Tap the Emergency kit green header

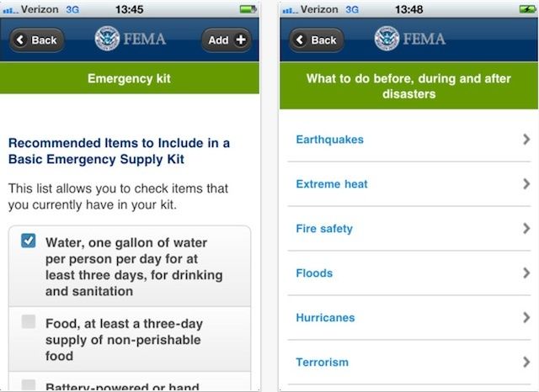click(129, 79)
